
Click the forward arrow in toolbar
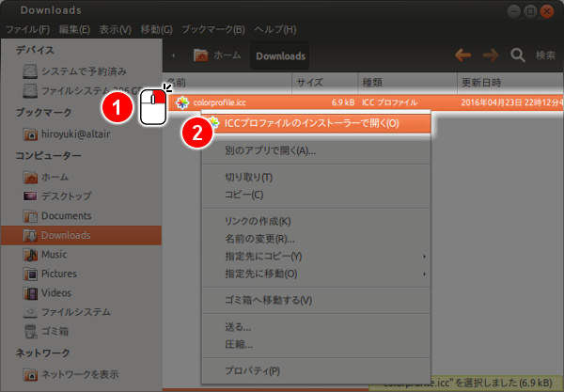[491, 55]
